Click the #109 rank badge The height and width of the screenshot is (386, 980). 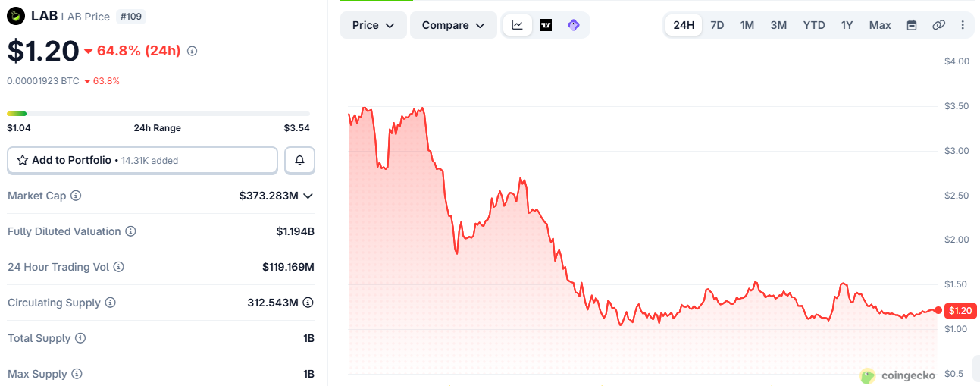point(132,16)
